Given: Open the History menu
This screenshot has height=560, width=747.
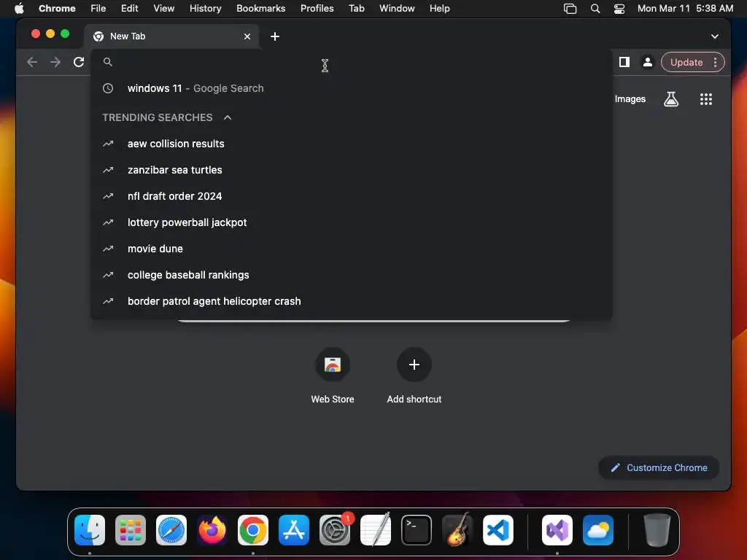Looking at the screenshot, I should [205, 9].
